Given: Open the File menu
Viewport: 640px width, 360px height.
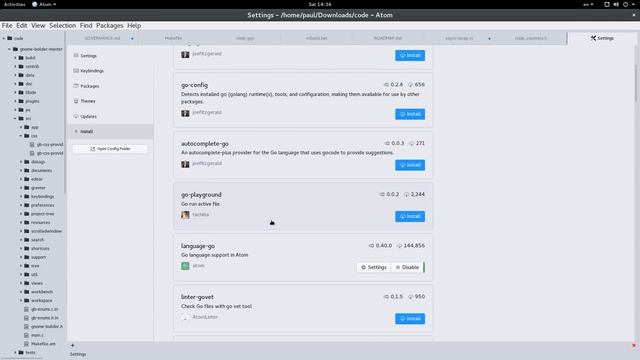Looking at the screenshot, I should click(x=7, y=25).
